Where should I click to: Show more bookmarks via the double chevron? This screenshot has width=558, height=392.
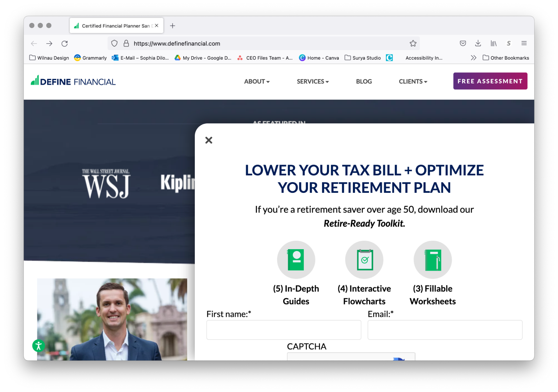473,58
